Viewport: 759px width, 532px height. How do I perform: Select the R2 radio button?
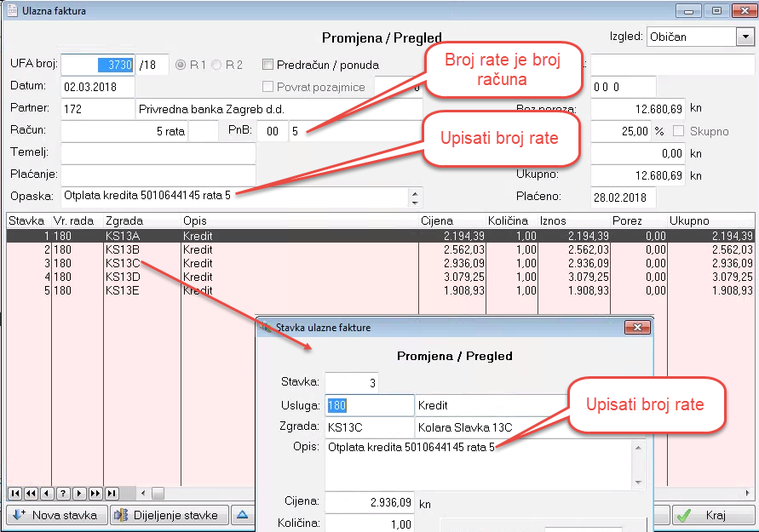[216, 65]
